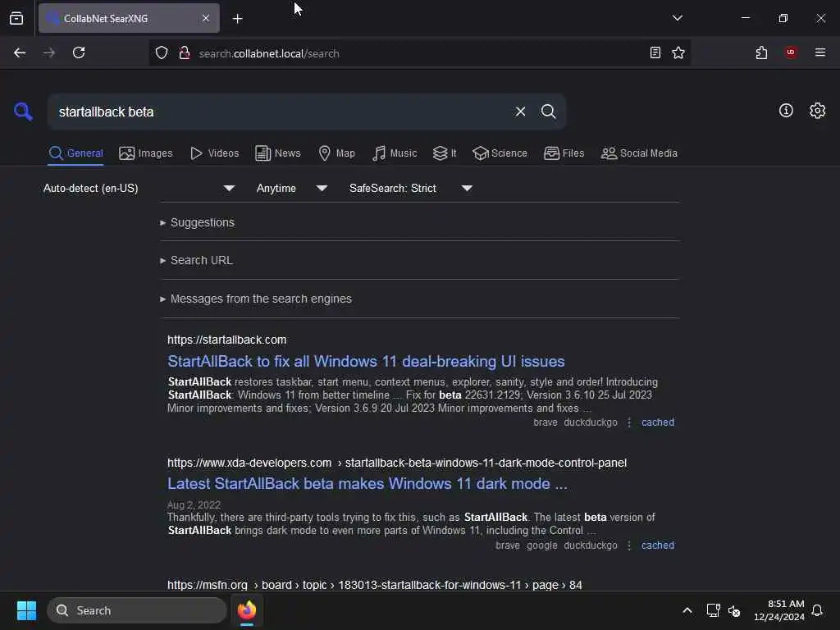List all tabs dropdown arrow
Image resolution: width=840 pixels, height=630 pixels.
point(677,18)
